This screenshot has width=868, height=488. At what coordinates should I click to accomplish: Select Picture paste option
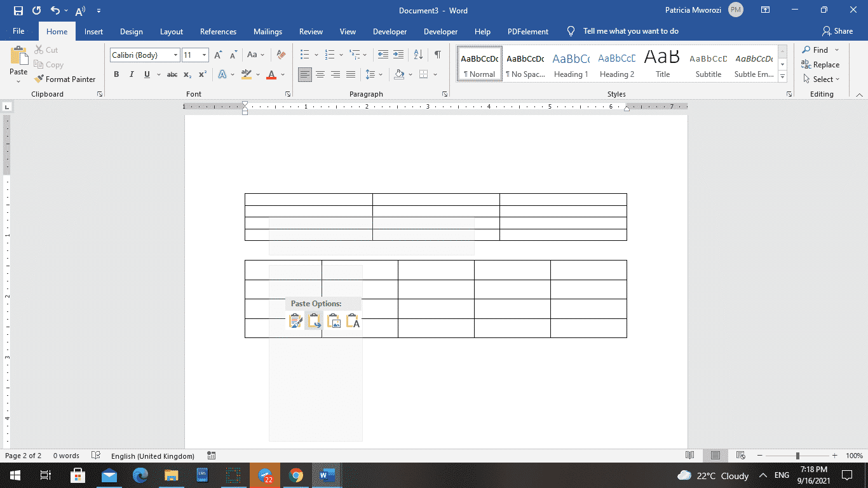[334, 321]
